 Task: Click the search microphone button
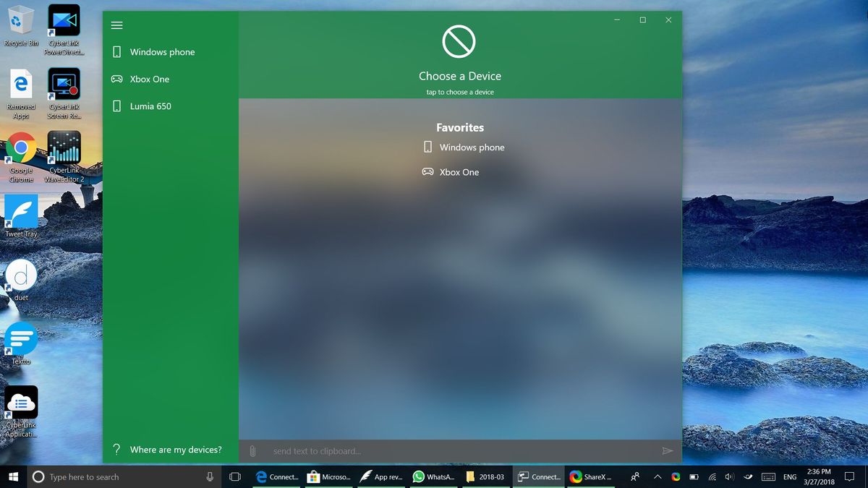pos(210,476)
